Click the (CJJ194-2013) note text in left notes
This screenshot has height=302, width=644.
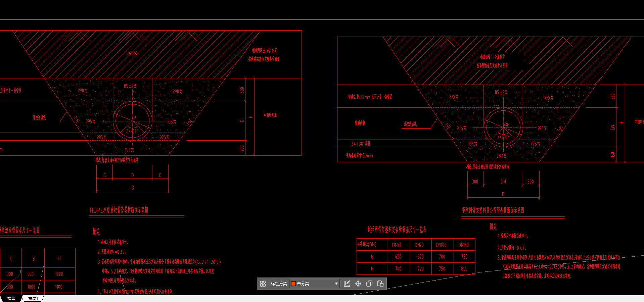[x=208, y=262]
